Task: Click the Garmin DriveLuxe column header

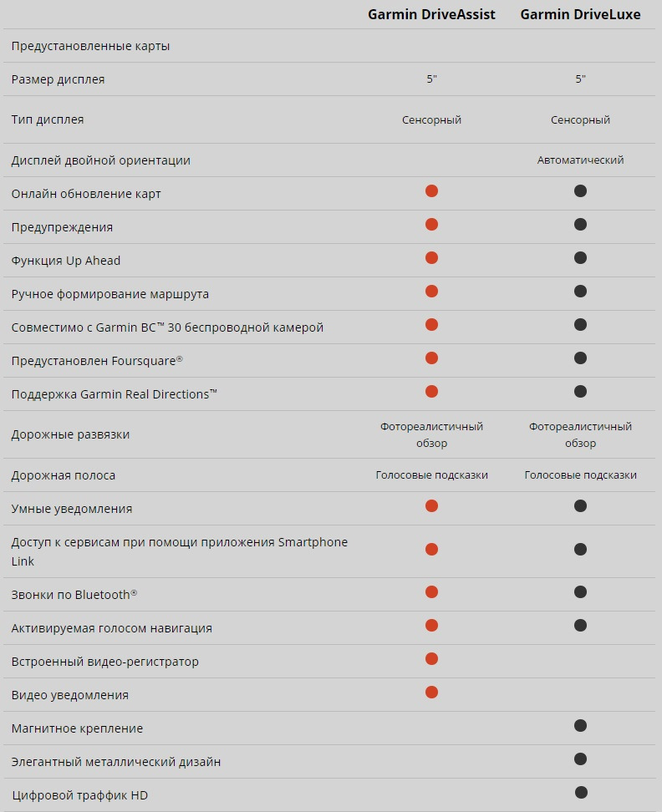Action: click(580, 14)
